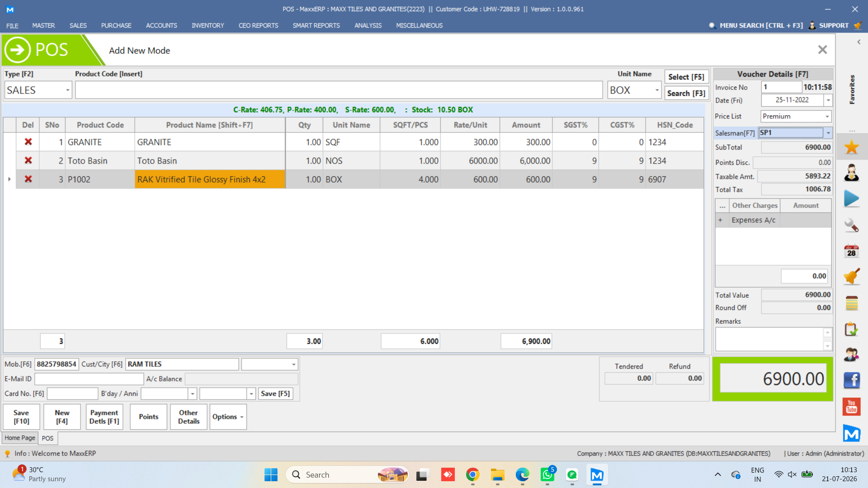This screenshot has width=868, height=488.
Task: Open File Explorer from the taskbar
Action: point(497,474)
